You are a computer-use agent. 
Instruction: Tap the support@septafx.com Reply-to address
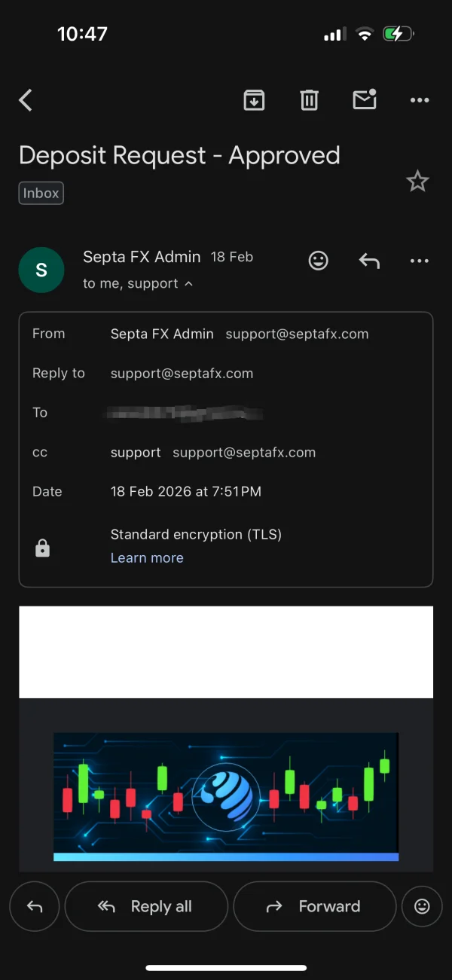point(182,374)
